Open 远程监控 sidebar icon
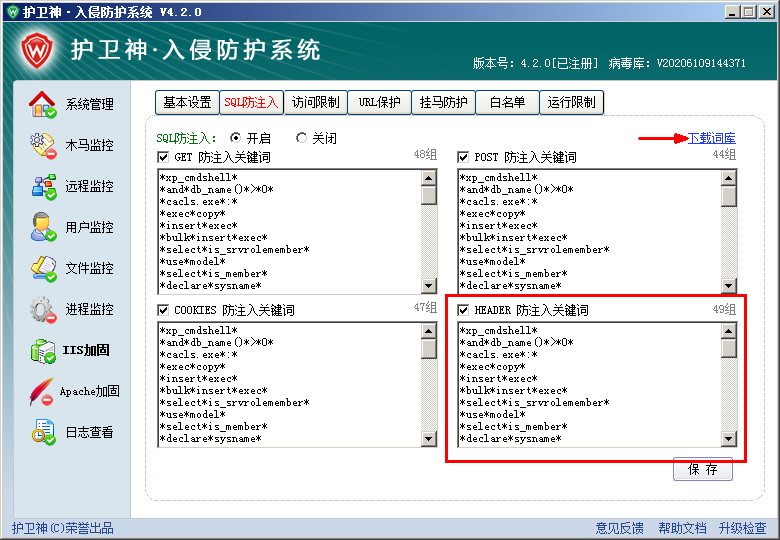 click(x=43, y=186)
